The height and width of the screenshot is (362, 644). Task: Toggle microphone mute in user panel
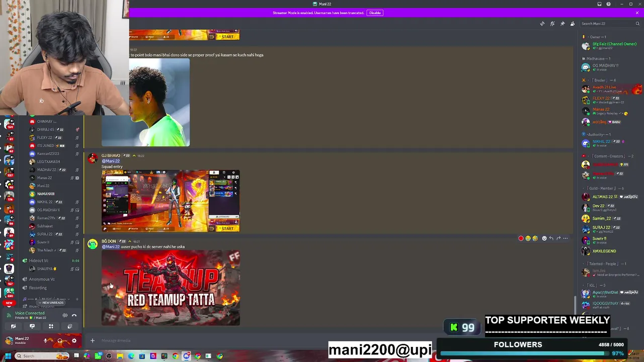(x=46, y=341)
